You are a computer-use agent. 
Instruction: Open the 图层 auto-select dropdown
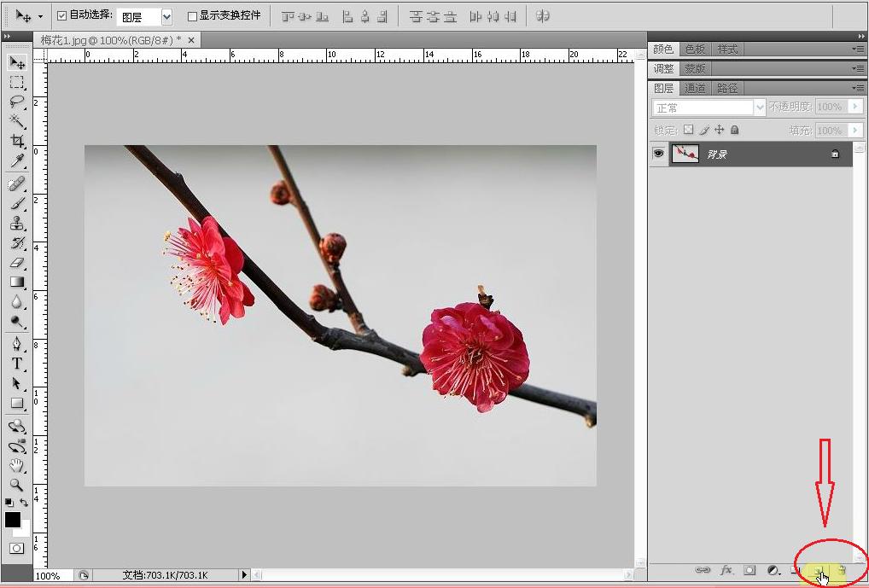pos(166,16)
